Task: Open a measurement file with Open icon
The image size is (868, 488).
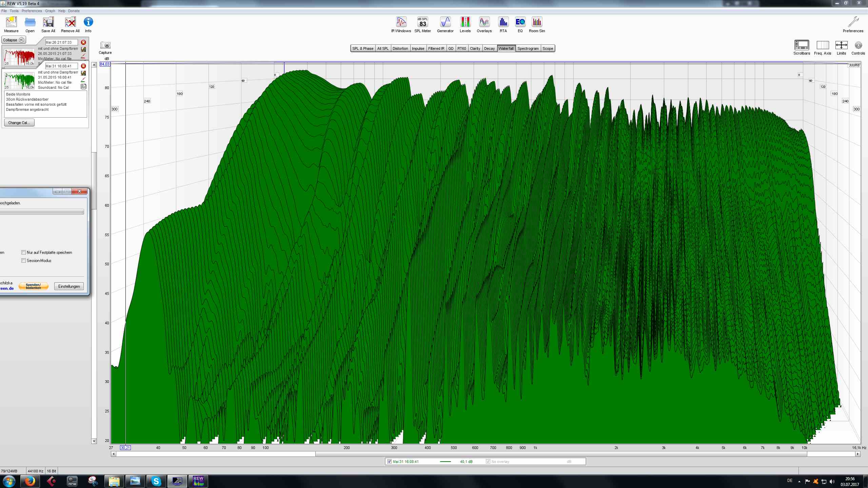Action: coord(30,22)
